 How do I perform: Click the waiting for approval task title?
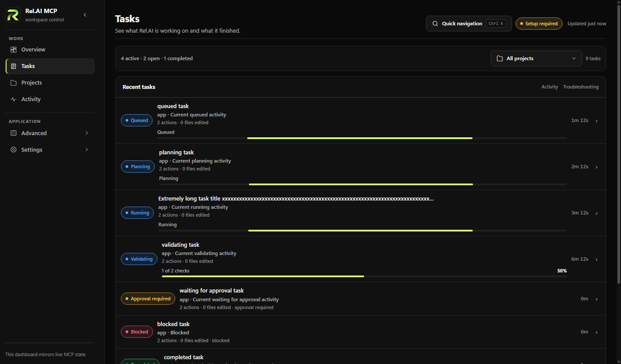(212, 291)
